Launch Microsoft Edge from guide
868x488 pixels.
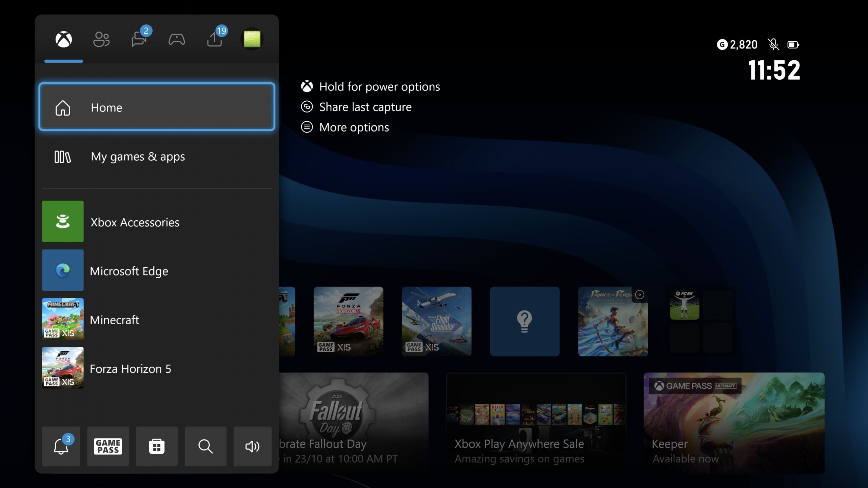coord(157,270)
